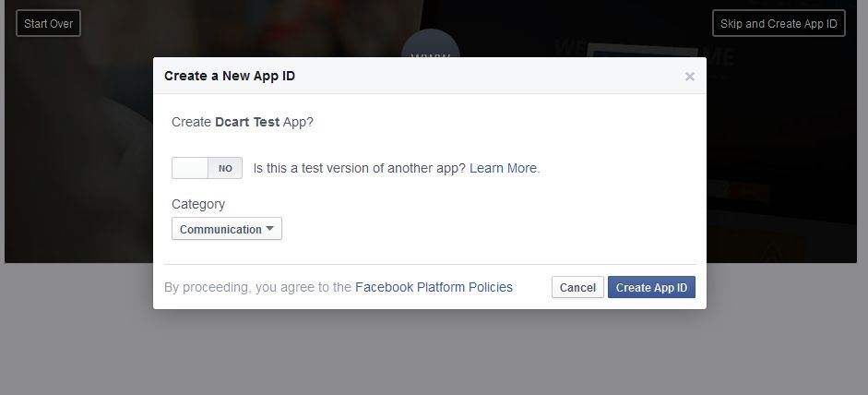Screen dimensions: 868x395
Task: Open the Learn More link
Action: click(x=504, y=168)
